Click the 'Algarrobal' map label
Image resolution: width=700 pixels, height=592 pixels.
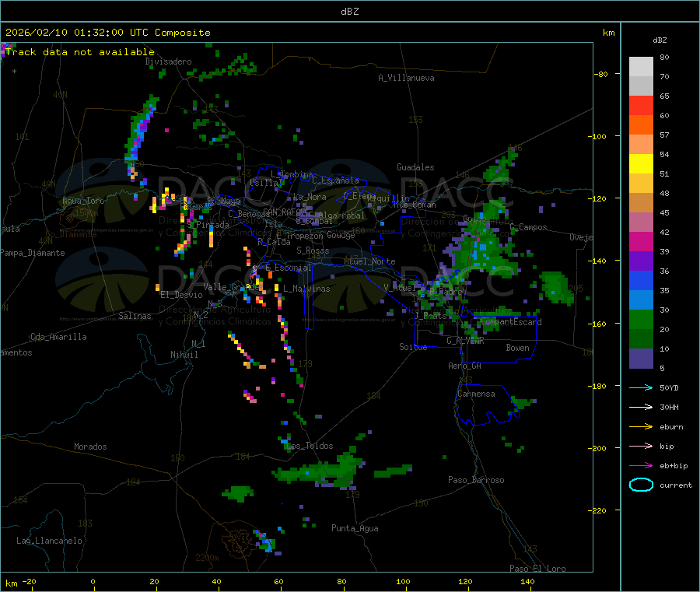pyautogui.click(x=341, y=215)
